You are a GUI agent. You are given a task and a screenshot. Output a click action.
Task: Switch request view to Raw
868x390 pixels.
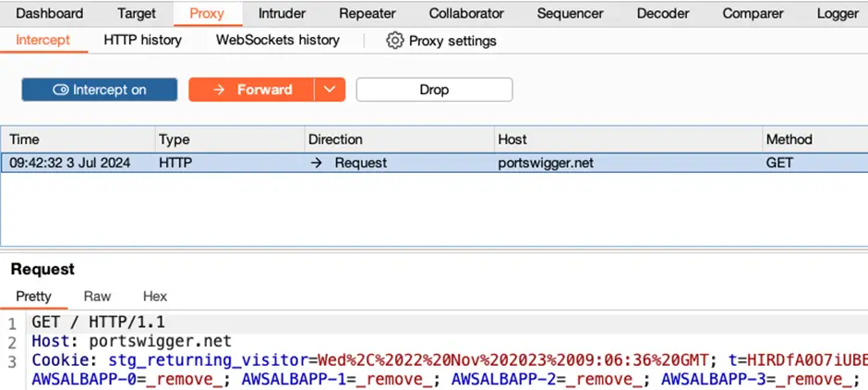point(97,297)
